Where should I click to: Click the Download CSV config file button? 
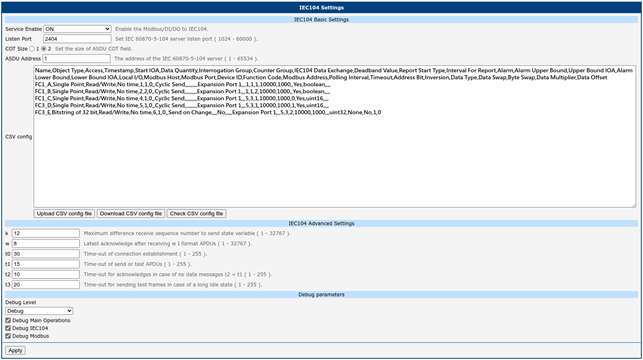[131, 214]
